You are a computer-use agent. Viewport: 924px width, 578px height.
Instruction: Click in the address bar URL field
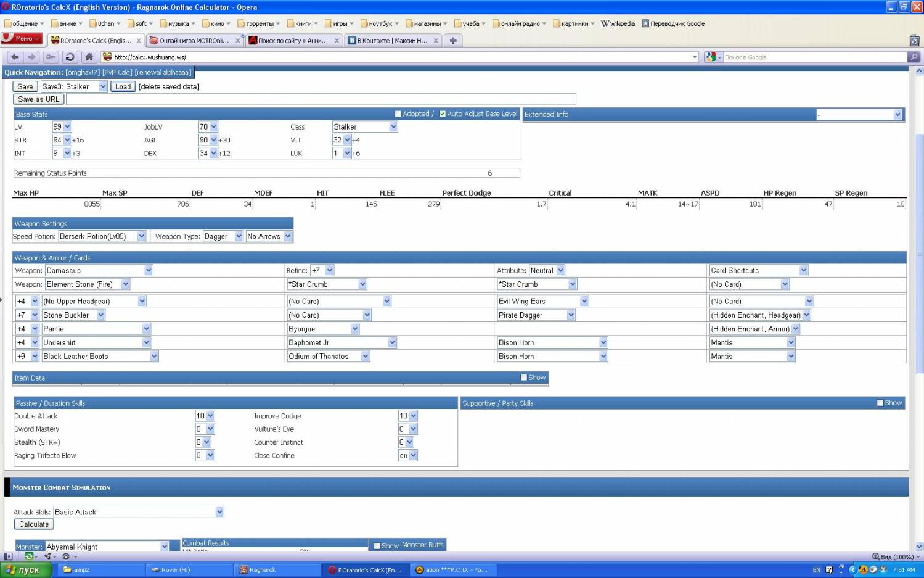point(401,57)
